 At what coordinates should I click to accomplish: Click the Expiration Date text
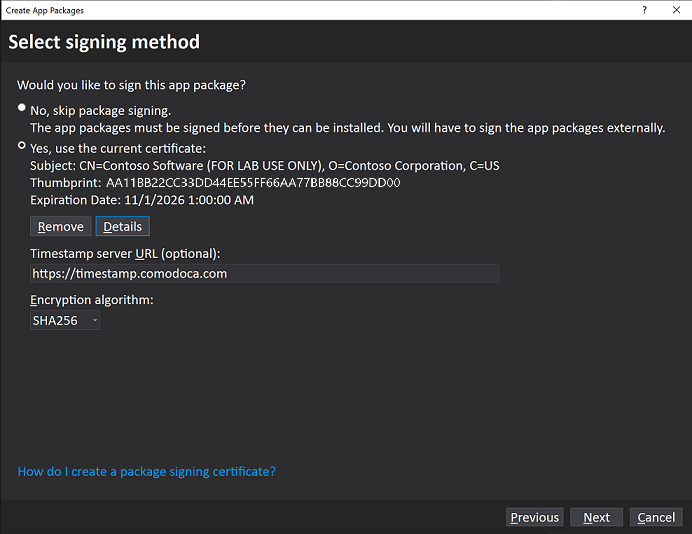142,200
